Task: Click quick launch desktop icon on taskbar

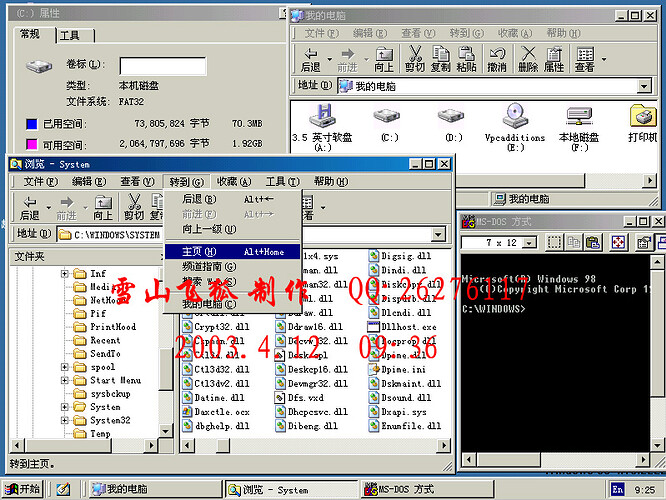Action: click(63, 489)
